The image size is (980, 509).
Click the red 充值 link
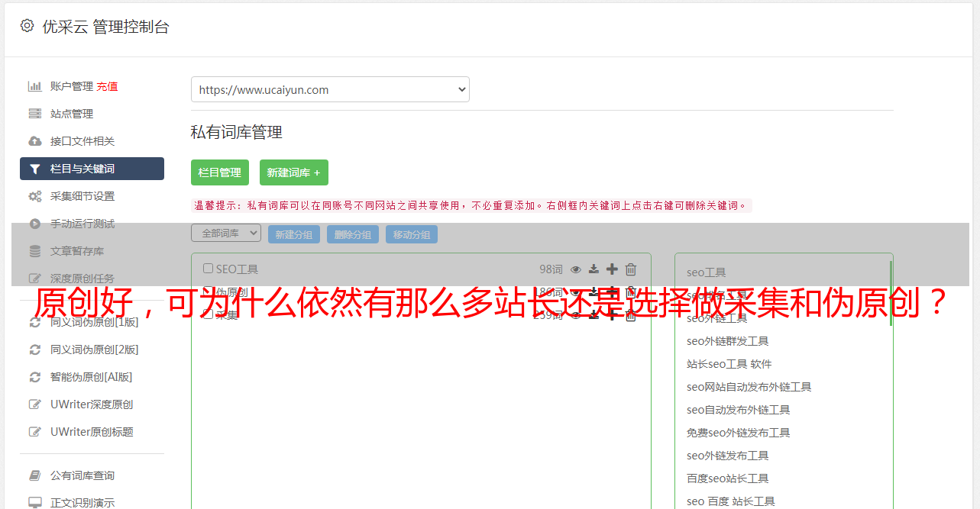coord(107,86)
